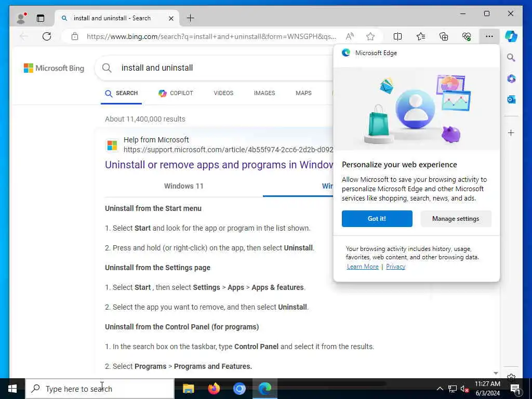
Task: Open the notification center icon
Action: tap(515, 389)
